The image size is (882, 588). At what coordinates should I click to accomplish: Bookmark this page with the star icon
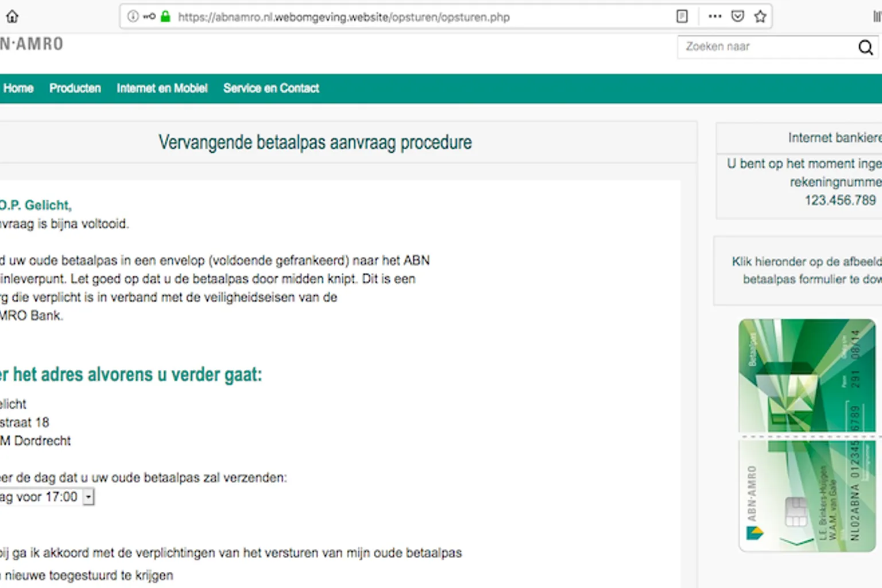[x=760, y=17]
